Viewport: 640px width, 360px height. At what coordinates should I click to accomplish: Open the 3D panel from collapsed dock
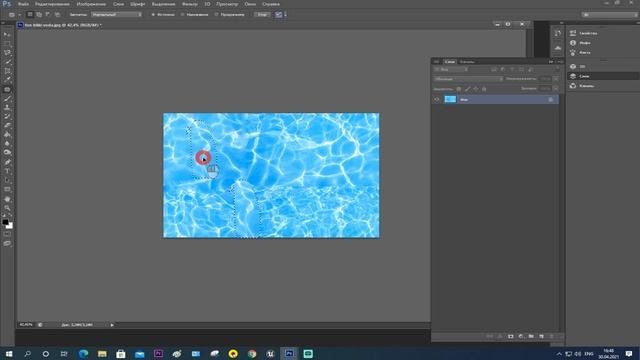(x=578, y=67)
